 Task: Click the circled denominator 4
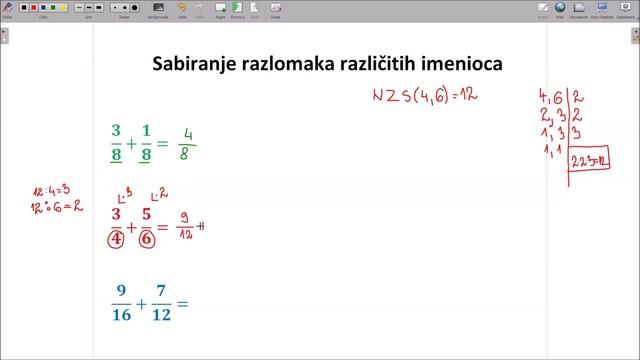[x=116, y=239]
